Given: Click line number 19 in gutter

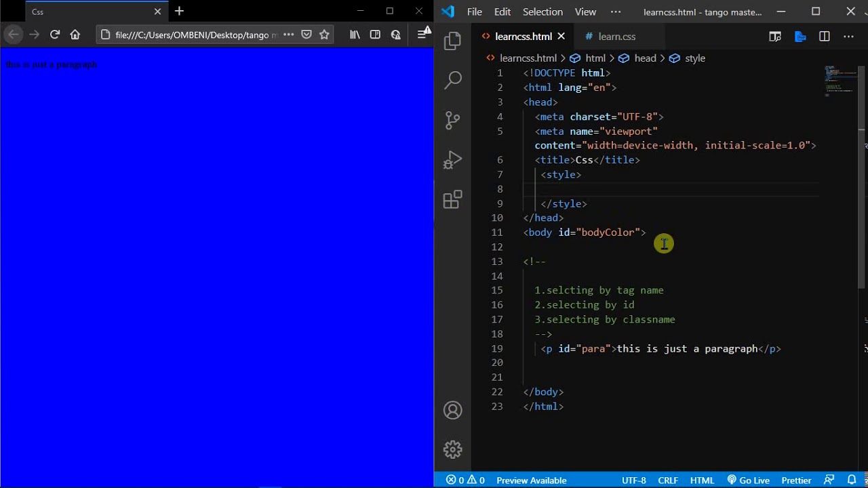Looking at the screenshot, I should (497, 348).
